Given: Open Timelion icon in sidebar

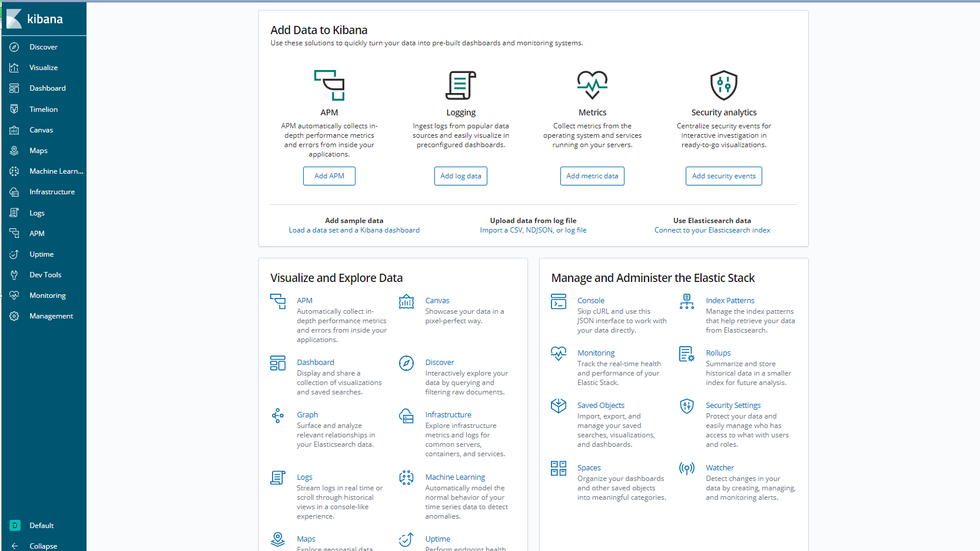Looking at the screenshot, I should click(15, 109).
